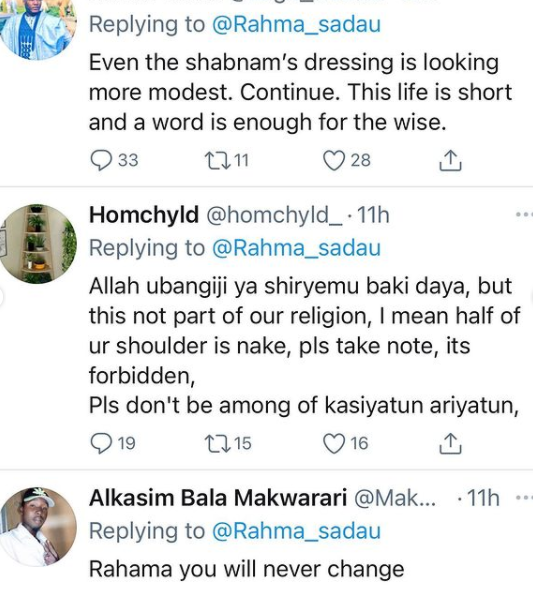Open @Rahma_sadau link in Homchyld's reply
Viewport: 533px width, 589px height.
[296, 249]
